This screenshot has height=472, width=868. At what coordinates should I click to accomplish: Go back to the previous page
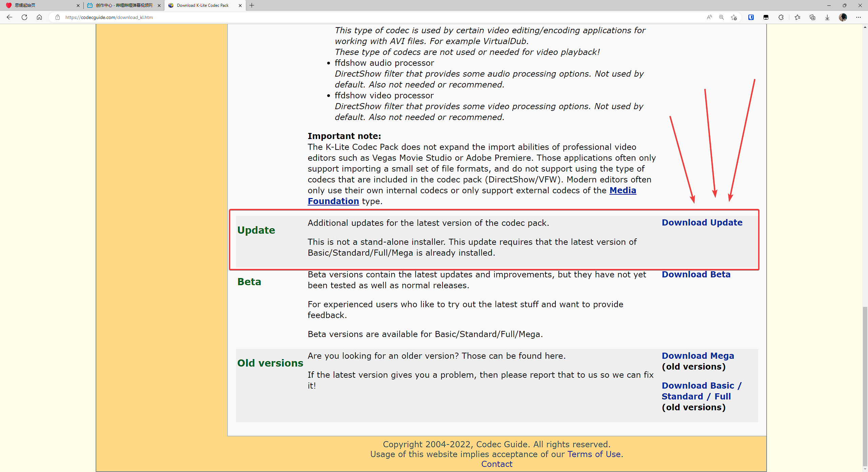point(9,17)
